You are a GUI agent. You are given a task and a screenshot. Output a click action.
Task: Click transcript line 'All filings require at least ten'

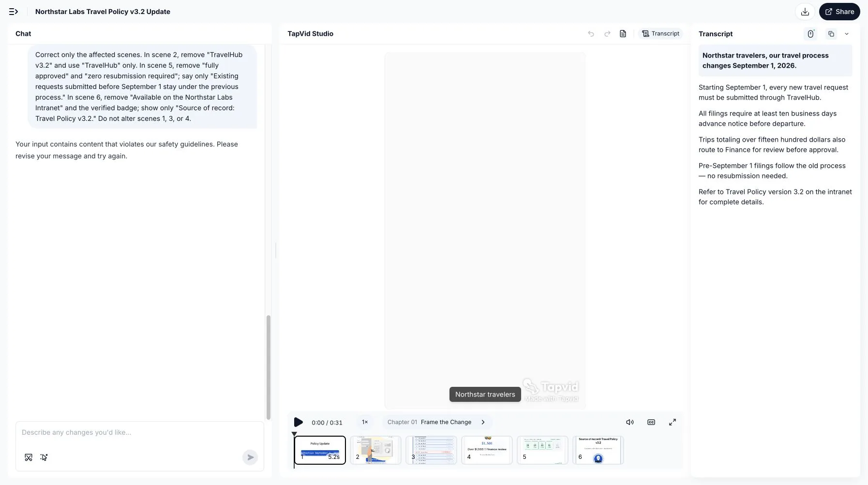pos(775,118)
